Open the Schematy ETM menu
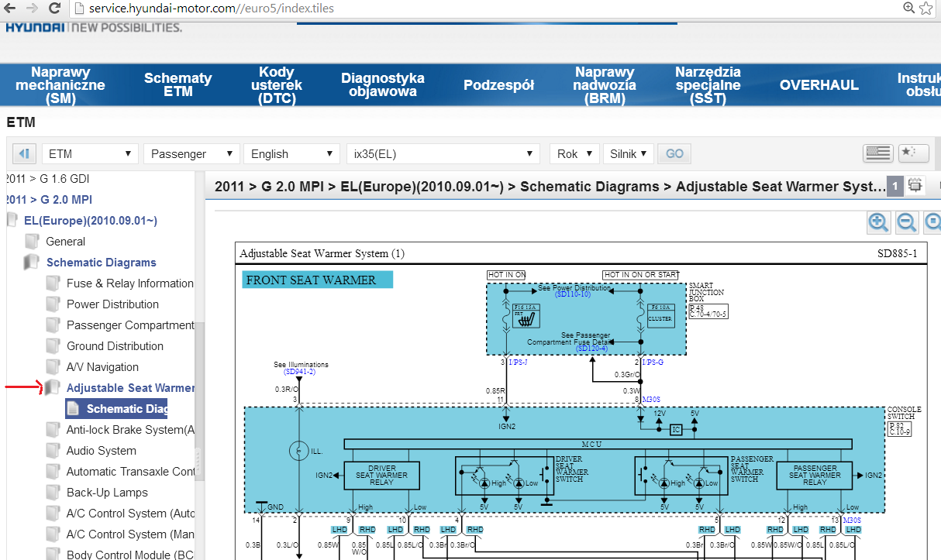Viewport: 941px width, 560px height. click(178, 84)
